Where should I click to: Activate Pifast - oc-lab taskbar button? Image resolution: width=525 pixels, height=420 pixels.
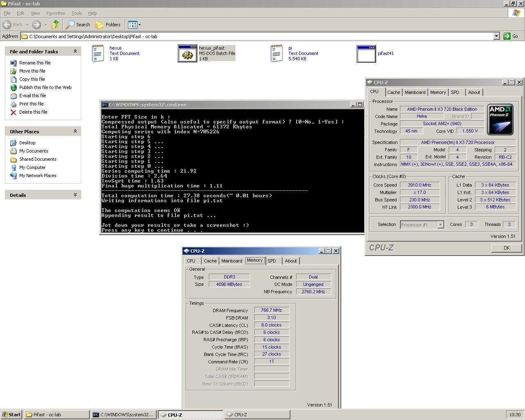click(x=57, y=415)
